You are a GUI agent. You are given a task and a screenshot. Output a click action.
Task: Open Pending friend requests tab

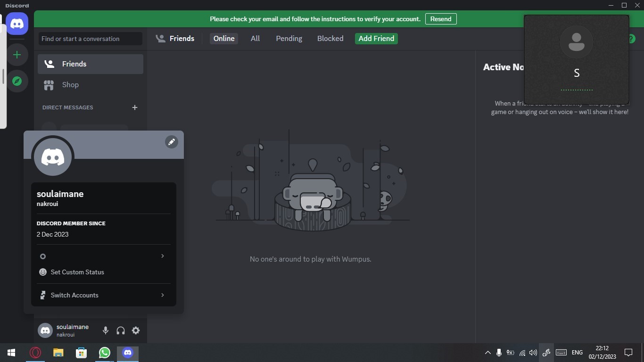point(289,39)
